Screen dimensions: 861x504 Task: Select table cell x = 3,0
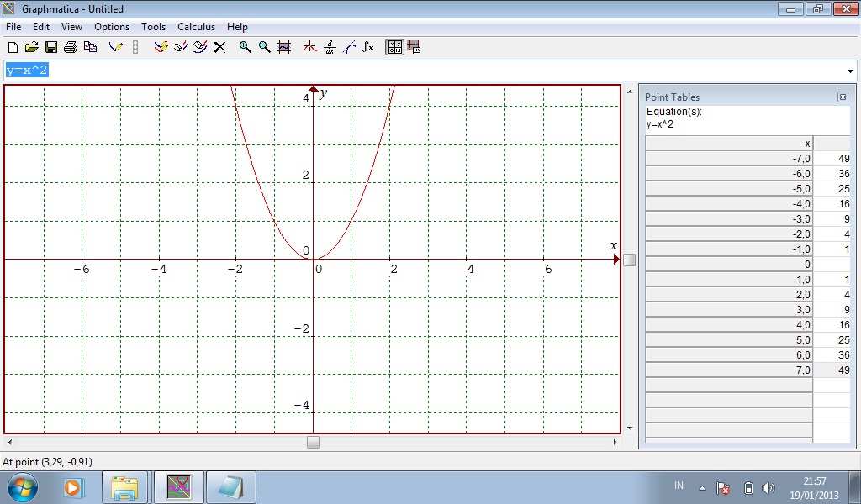point(729,309)
